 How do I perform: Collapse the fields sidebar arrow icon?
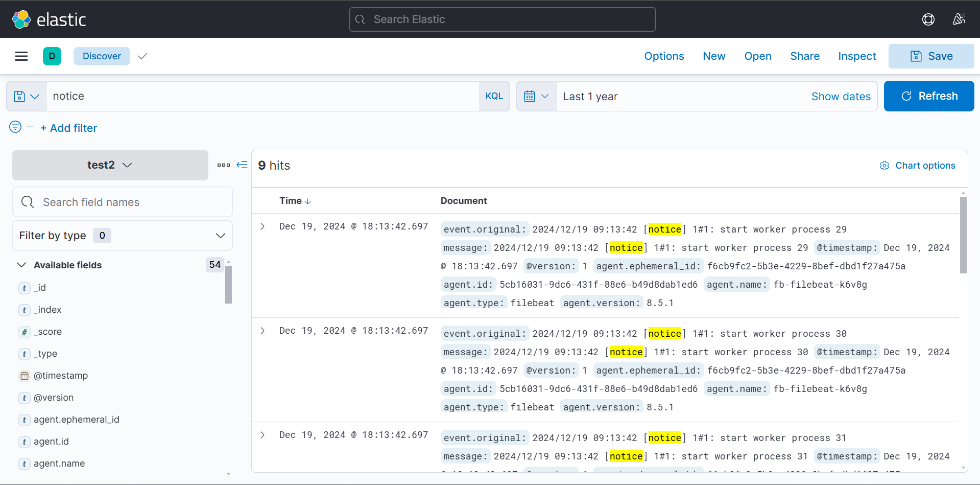click(242, 165)
